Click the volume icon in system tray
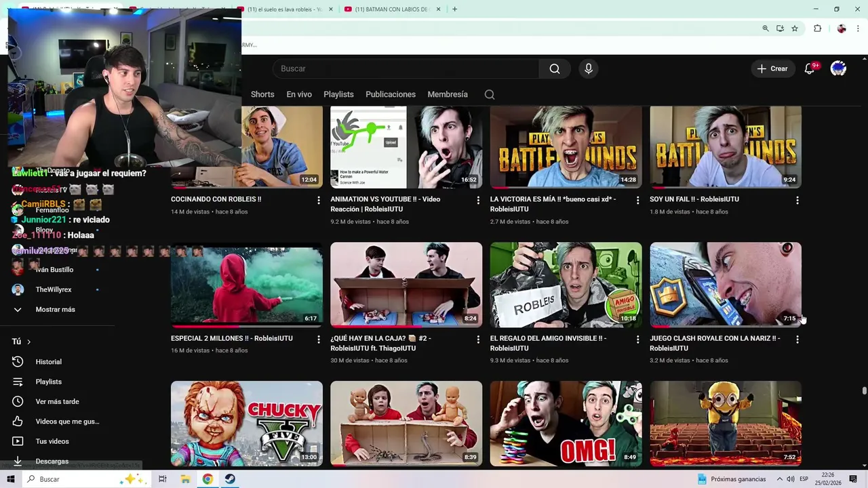868x488 pixels. click(x=791, y=479)
